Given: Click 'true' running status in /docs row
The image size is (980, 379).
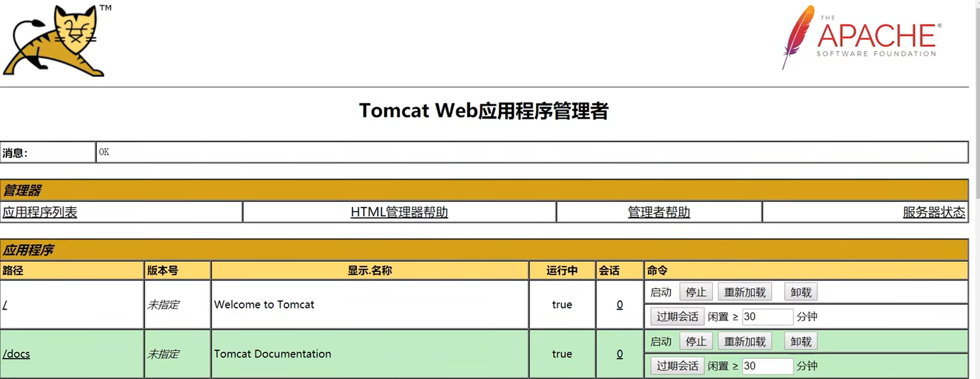Looking at the screenshot, I should coord(562,354).
